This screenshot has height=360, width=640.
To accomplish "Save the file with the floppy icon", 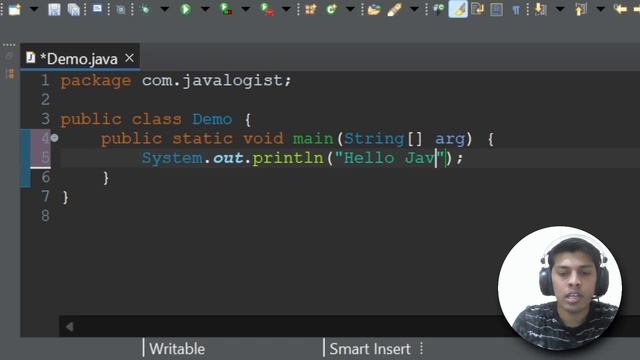I will 54,9.
